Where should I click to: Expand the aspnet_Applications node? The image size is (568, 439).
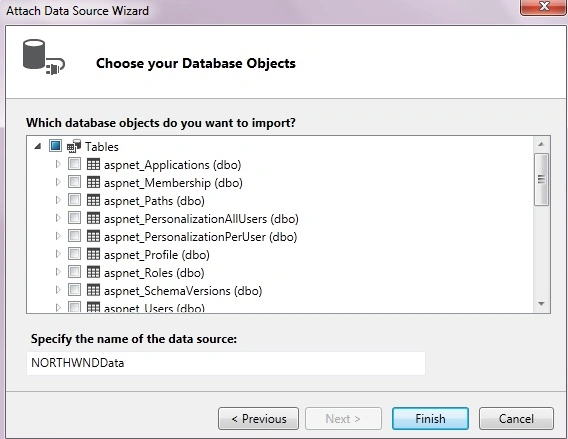pos(58,164)
